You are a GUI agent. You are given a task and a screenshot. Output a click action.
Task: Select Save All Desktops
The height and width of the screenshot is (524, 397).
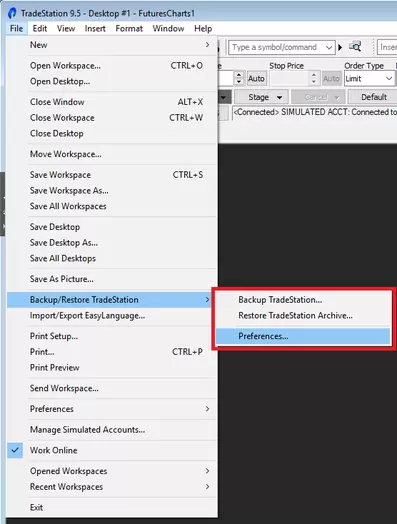click(x=112, y=258)
